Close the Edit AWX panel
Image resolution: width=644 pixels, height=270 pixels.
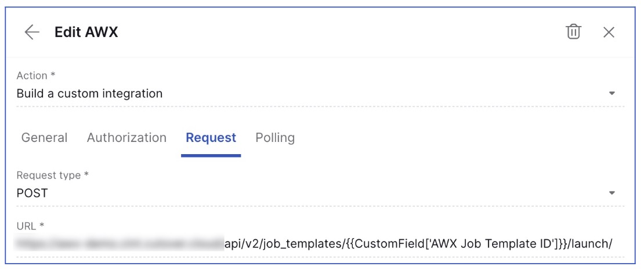coord(609,32)
